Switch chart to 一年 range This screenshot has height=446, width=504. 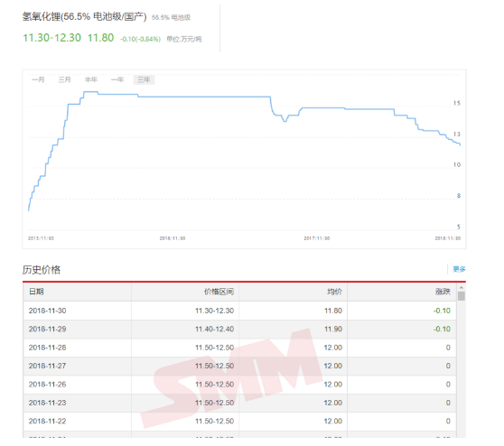tap(117, 79)
